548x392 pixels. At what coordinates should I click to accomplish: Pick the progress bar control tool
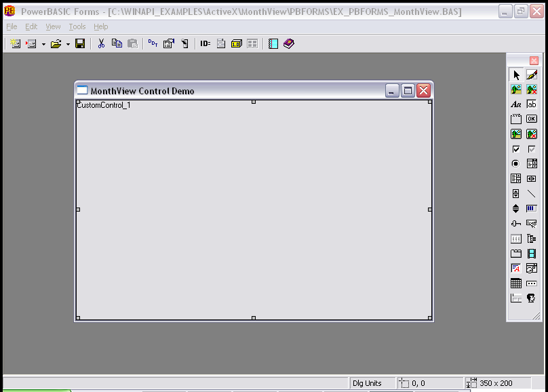(x=532, y=209)
